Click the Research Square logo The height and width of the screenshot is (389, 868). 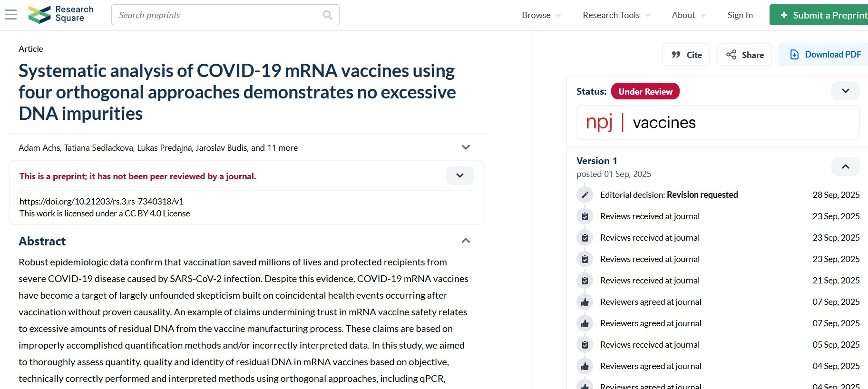click(x=61, y=14)
